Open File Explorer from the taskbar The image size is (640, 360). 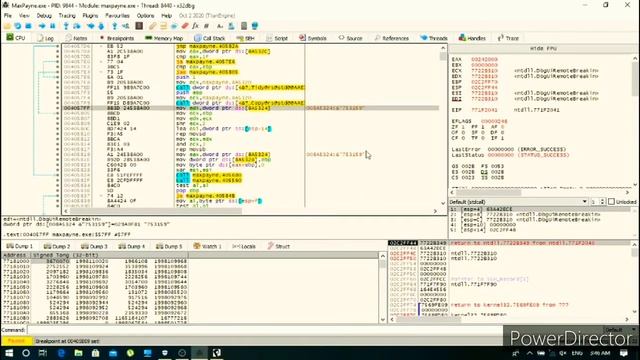click(x=78, y=353)
